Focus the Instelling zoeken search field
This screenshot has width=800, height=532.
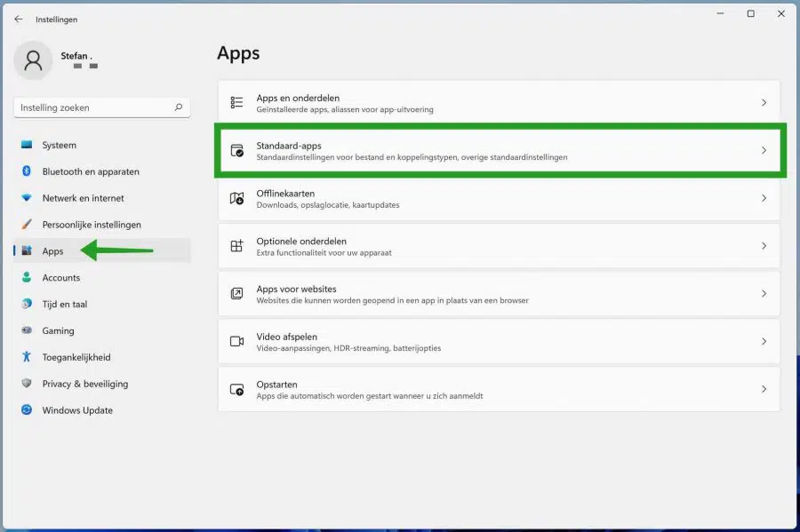click(x=102, y=107)
